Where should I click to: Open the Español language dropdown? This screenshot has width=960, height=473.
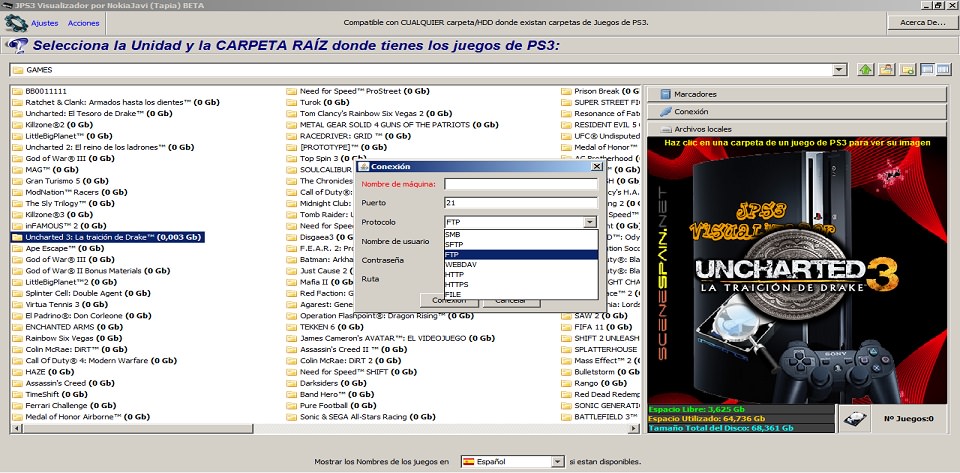[x=558, y=461]
